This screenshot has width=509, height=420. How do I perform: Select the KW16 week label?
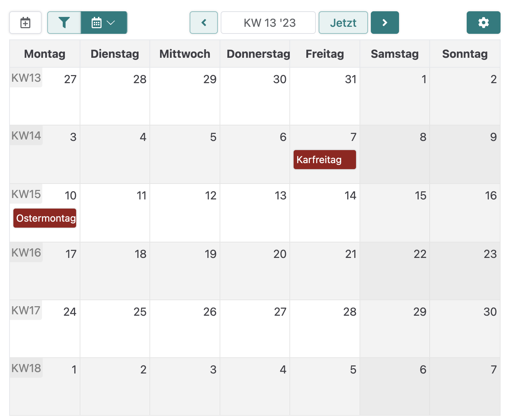click(x=26, y=253)
